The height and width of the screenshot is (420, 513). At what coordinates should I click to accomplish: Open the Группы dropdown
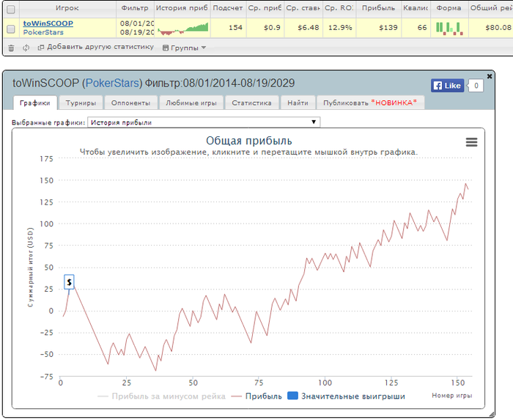(x=184, y=48)
